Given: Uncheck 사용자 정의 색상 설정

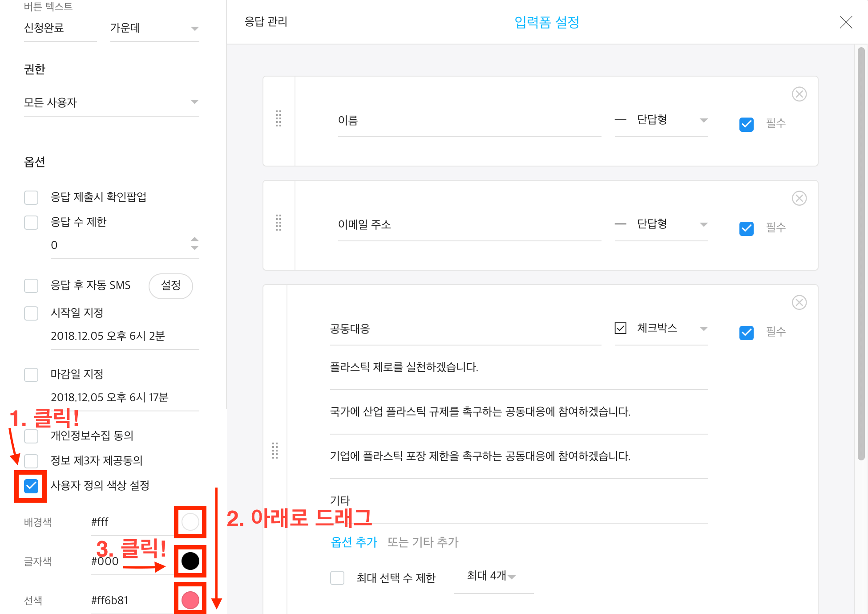Looking at the screenshot, I should point(31,486).
